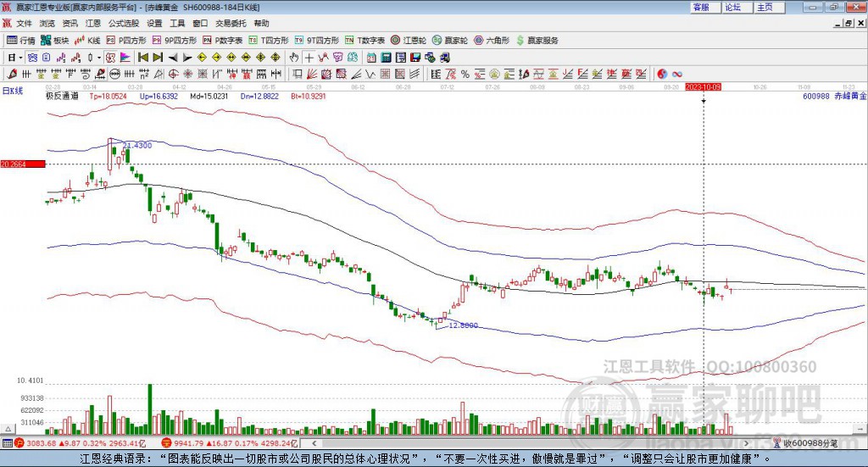Click the Md=15.0231 indicator value

click(209, 96)
